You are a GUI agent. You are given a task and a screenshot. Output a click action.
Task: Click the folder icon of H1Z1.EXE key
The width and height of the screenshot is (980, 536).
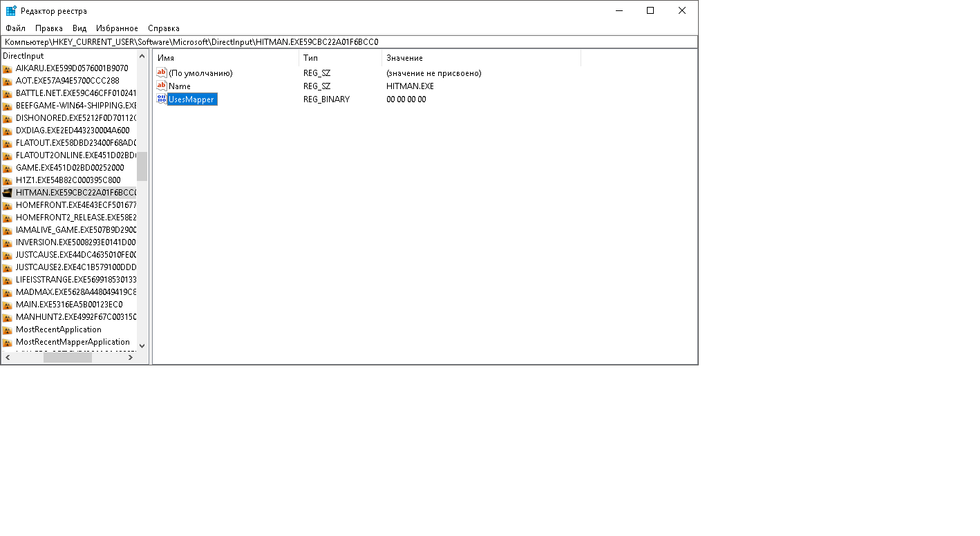click(x=8, y=180)
